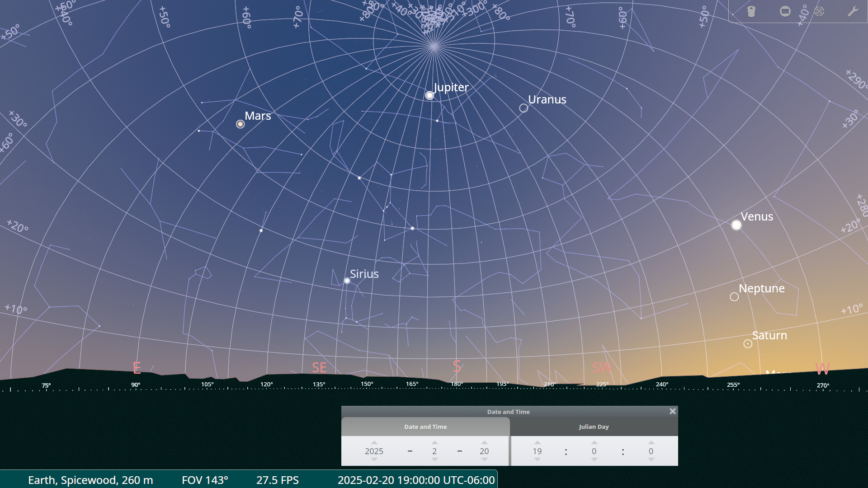Toggle the image sensor frame
Viewport: 868px width, 488px height.
[785, 12]
